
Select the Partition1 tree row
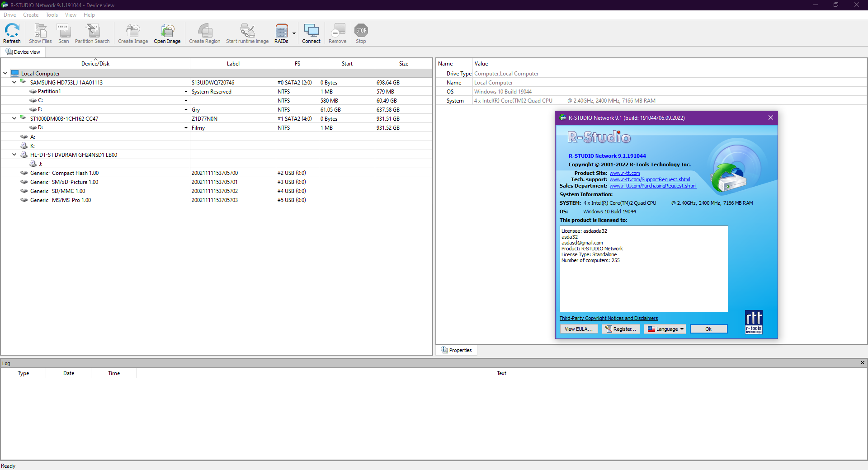coord(216,91)
